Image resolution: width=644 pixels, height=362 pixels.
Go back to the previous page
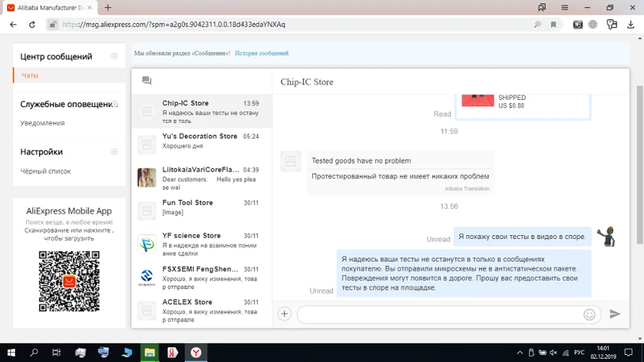13,24
